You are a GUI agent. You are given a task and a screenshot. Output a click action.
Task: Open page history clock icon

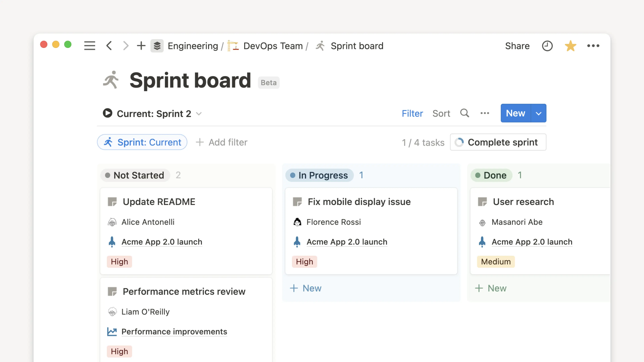coord(547,46)
